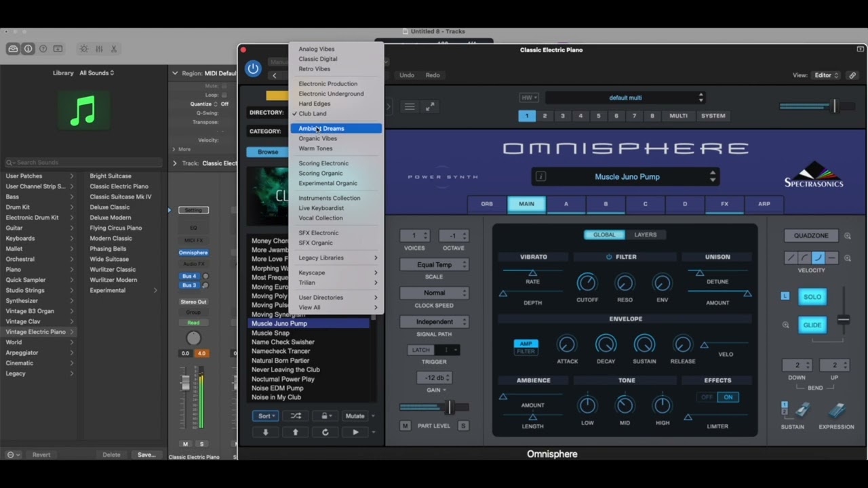Open the Sort dropdown
This screenshot has height=488, width=868.
[x=265, y=416]
